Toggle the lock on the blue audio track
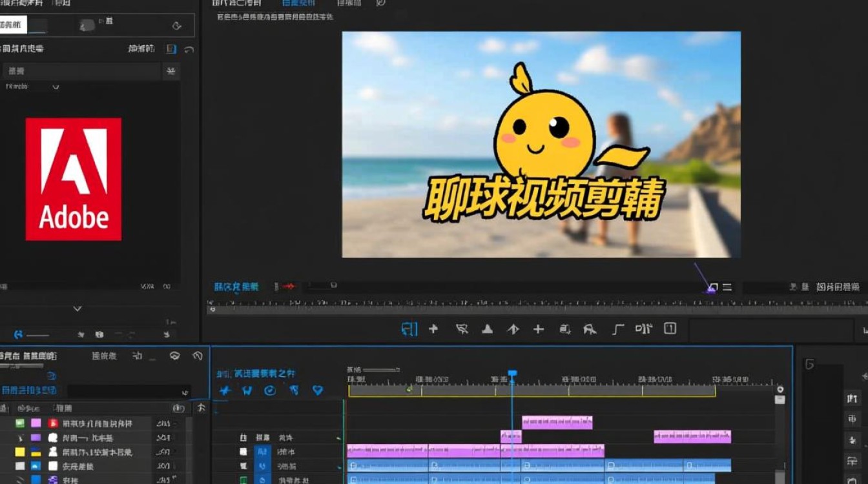The image size is (868, 484). (x=244, y=466)
